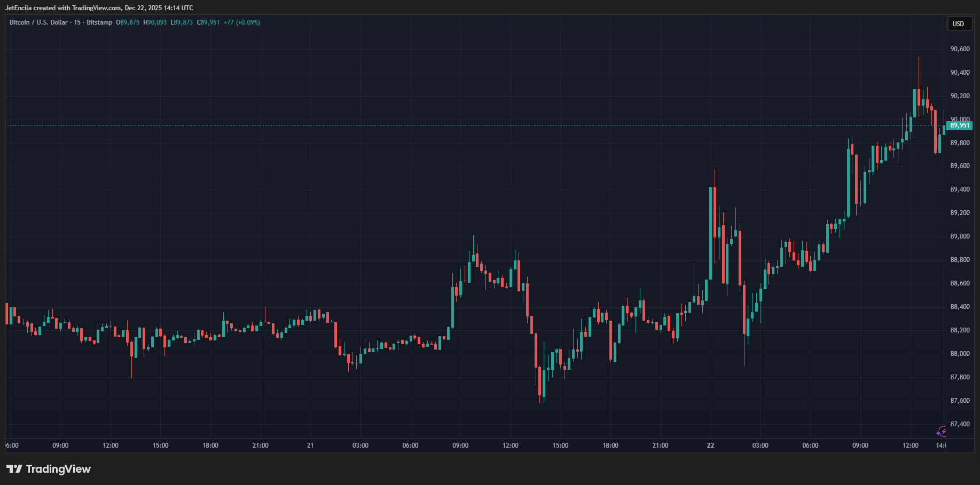Click the low price value L89,873
Image resolution: width=980 pixels, height=485 pixels.
point(182,22)
